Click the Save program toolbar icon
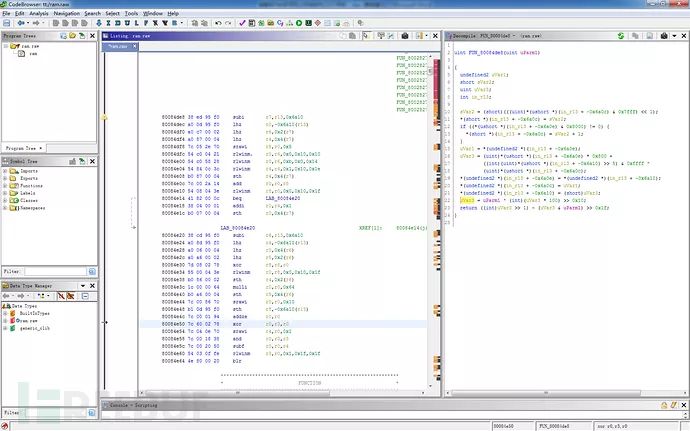The width and height of the screenshot is (690, 431). pos(6,23)
